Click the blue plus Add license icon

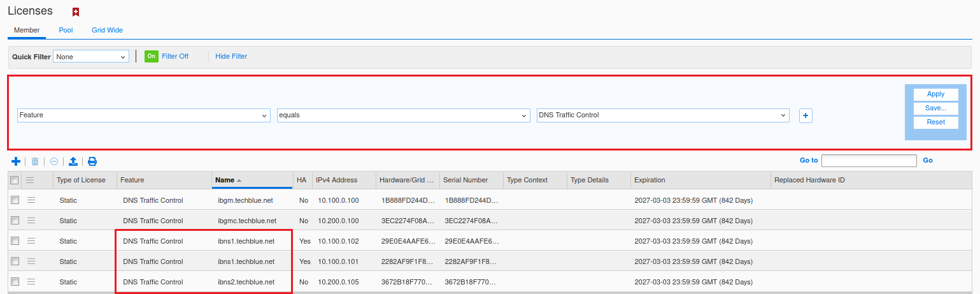coord(16,161)
